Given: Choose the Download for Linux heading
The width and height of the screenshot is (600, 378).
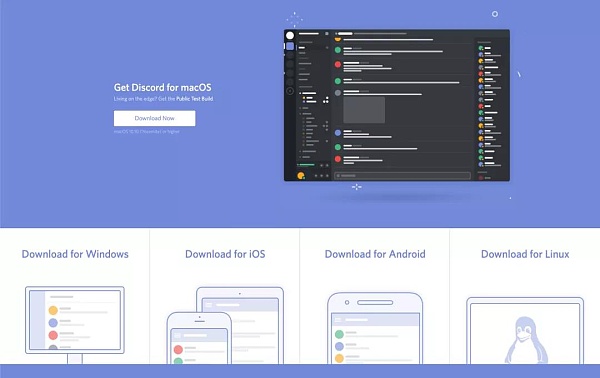Looking at the screenshot, I should (525, 254).
